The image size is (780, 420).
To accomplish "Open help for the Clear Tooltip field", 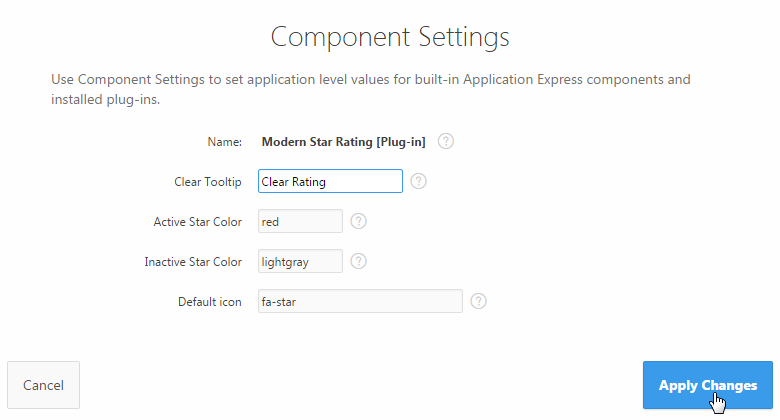I will [x=419, y=181].
